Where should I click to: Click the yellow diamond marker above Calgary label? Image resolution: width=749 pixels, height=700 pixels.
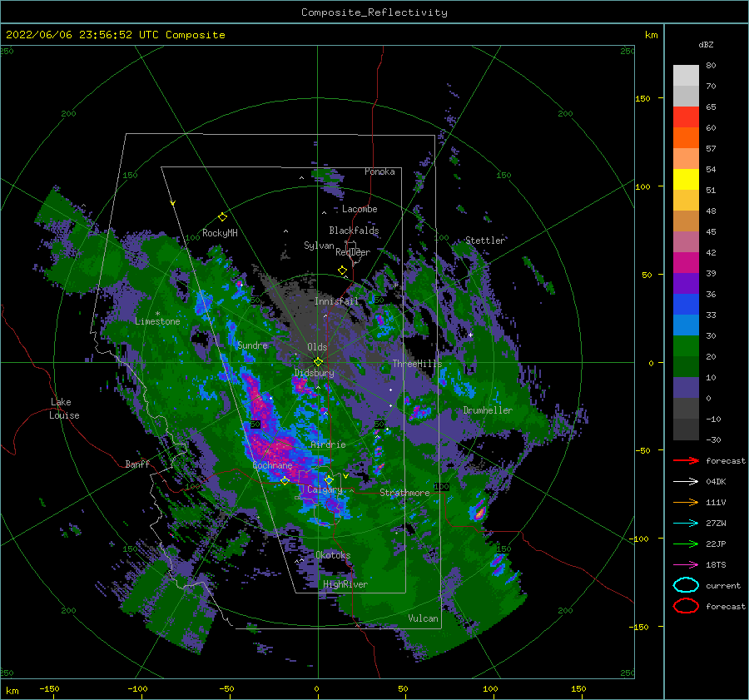point(329,479)
